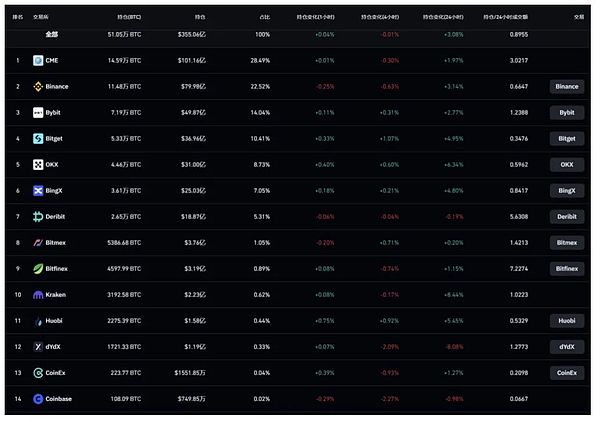This screenshot has height=422, width=600.
Task: Click the Kraken purple logo icon
Action: (x=38, y=295)
